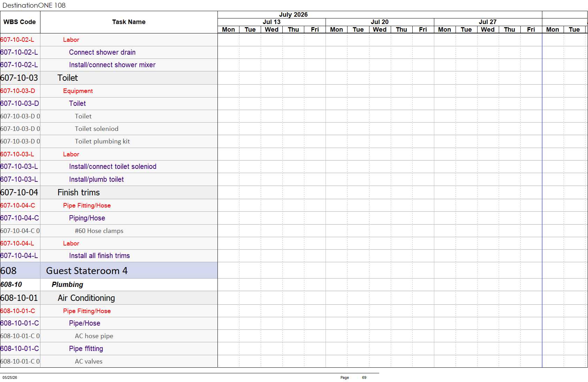Click the 'Task Name' column header

click(x=129, y=22)
